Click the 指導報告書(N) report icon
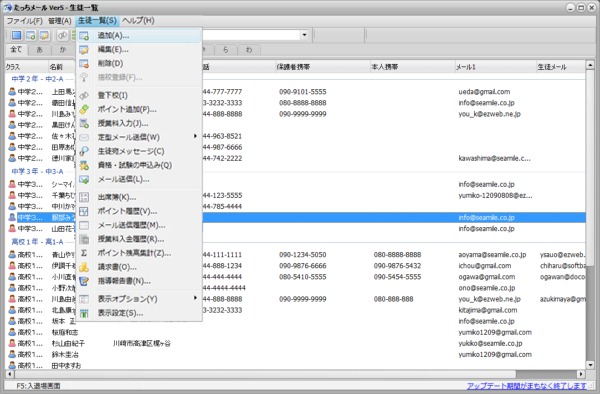 click(84, 281)
